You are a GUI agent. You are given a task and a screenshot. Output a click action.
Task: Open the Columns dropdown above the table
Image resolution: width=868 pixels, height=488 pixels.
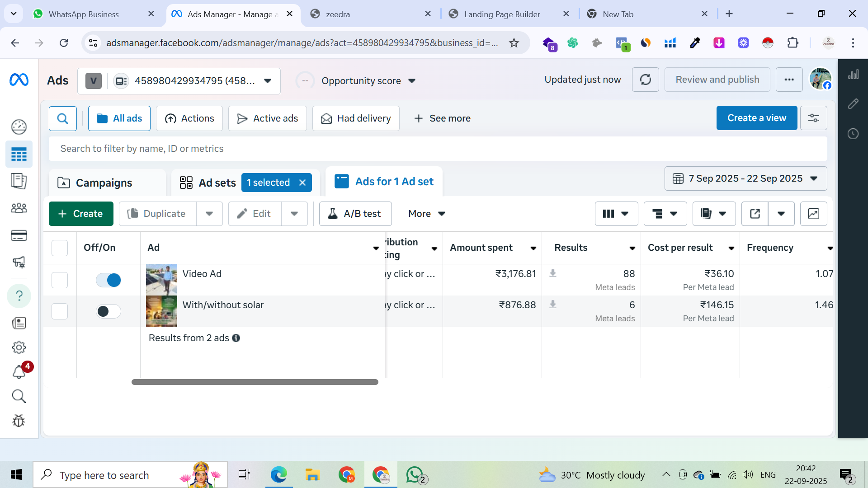[616, 213]
